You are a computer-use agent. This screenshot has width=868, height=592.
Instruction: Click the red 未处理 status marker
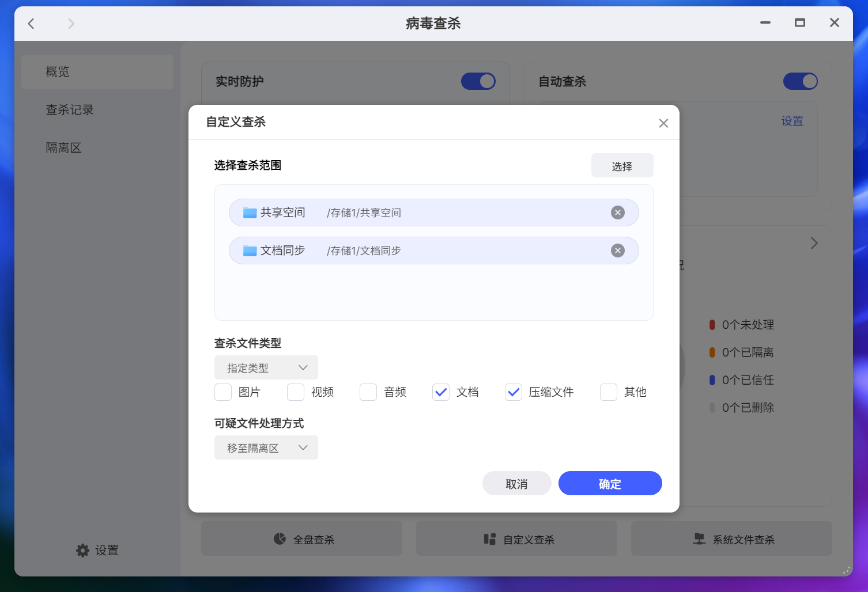point(712,325)
